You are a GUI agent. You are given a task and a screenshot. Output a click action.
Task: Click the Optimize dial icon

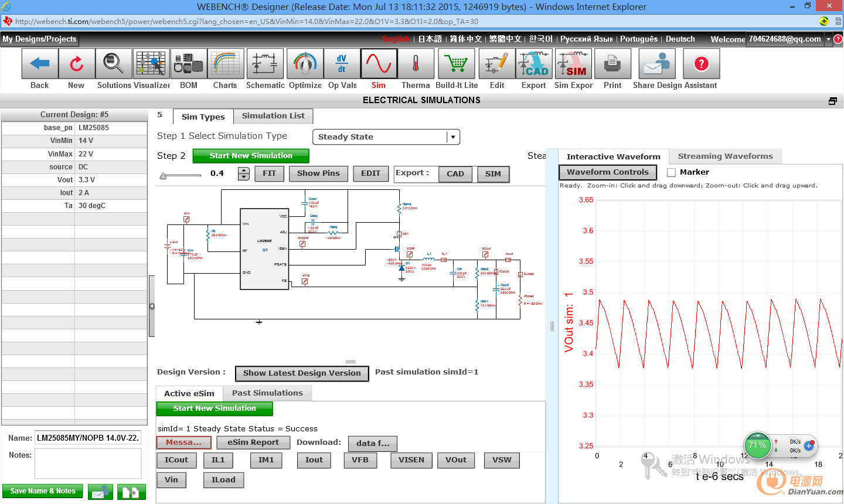(305, 63)
